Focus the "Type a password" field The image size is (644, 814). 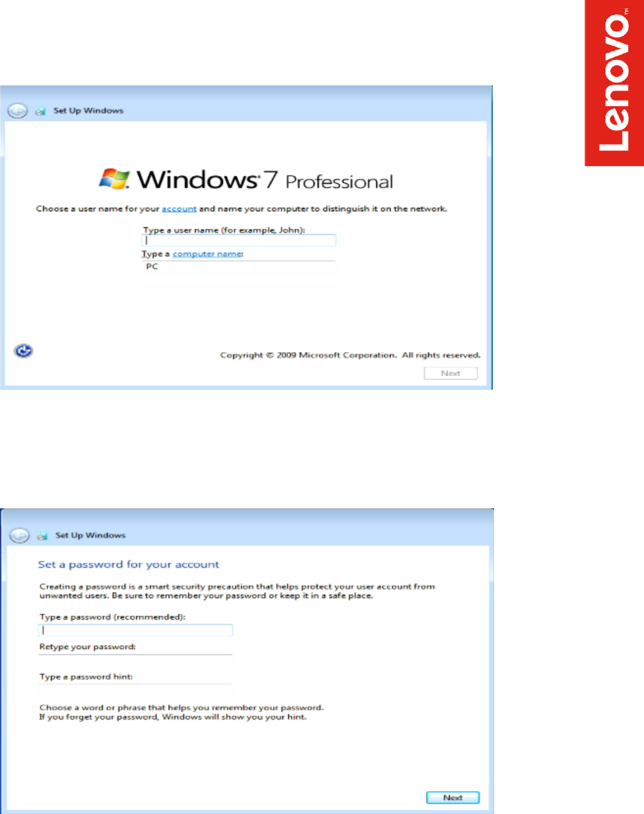pos(136,630)
